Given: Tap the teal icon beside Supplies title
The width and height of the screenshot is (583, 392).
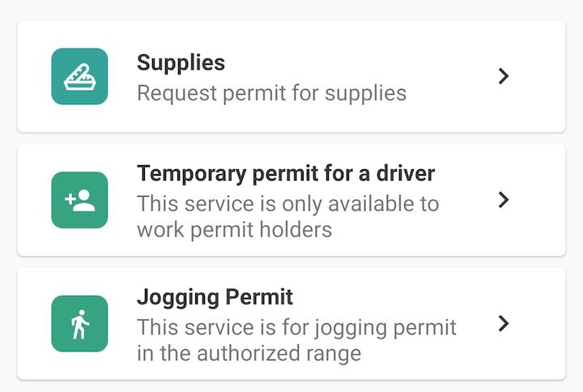Looking at the screenshot, I should click(79, 76).
